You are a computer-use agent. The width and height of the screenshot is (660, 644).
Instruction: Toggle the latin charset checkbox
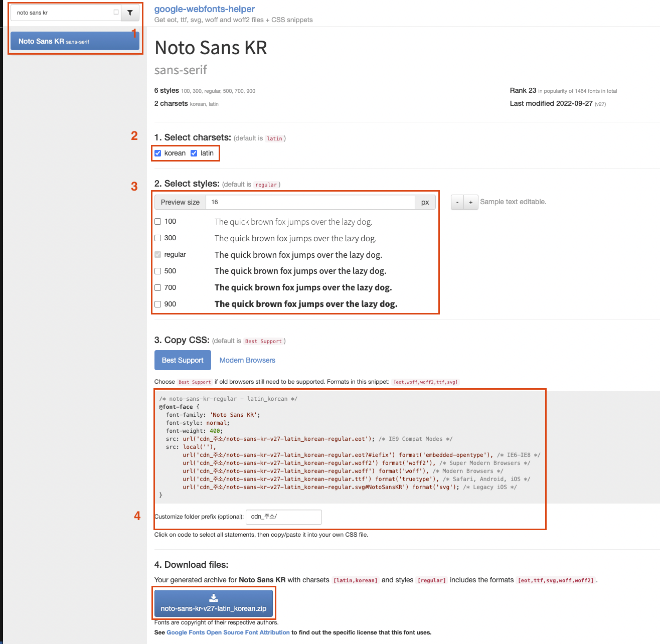194,153
